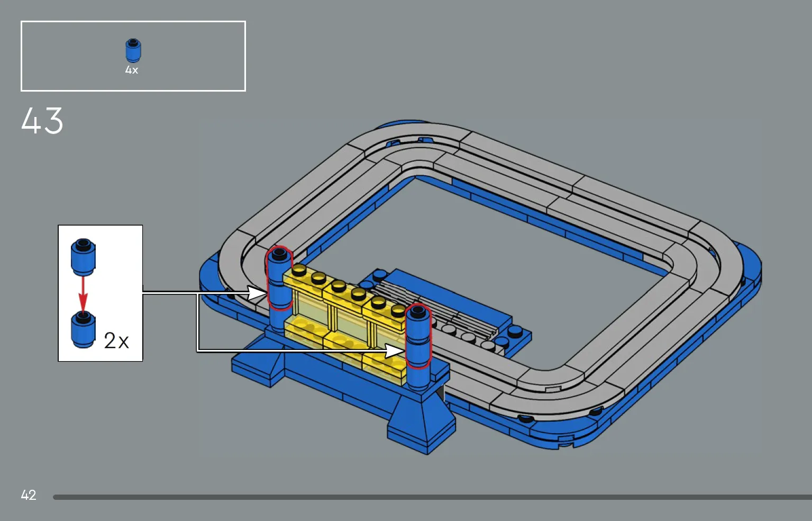Click the blue round brick in parts list
The width and height of the screenshot is (812, 521).
click(x=133, y=50)
